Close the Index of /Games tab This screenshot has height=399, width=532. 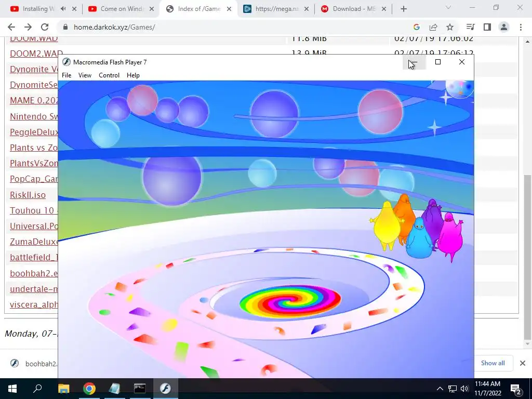point(229,9)
